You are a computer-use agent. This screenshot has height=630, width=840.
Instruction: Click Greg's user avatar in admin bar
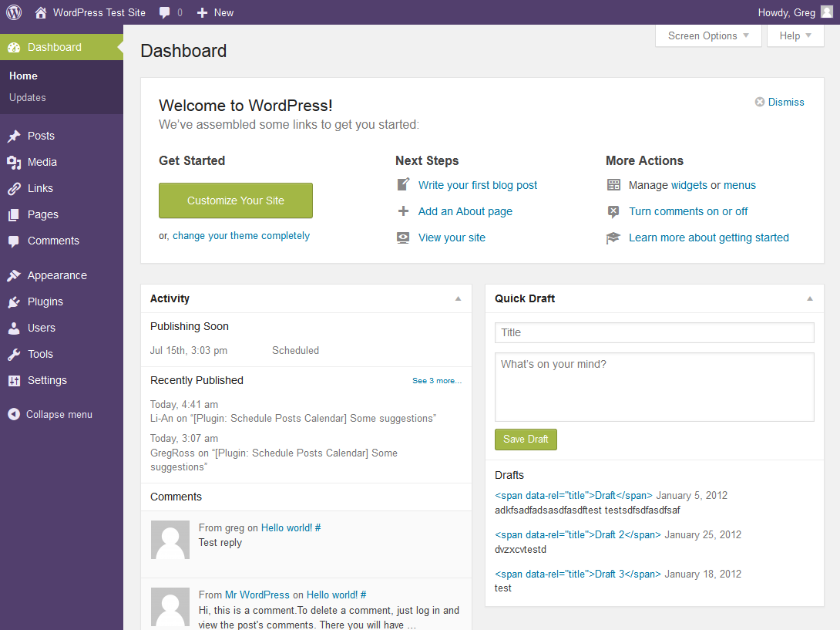(x=827, y=12)
